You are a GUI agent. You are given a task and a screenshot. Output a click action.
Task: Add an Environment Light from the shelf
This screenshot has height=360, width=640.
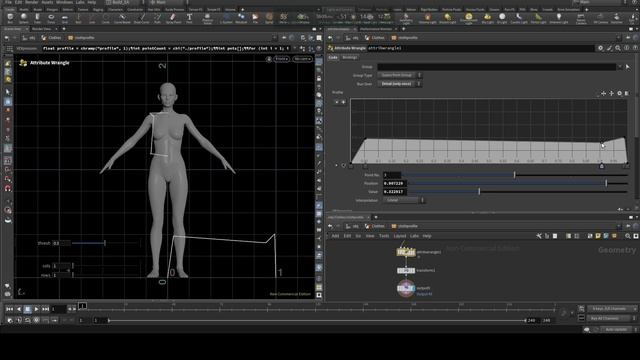[469, 18]
